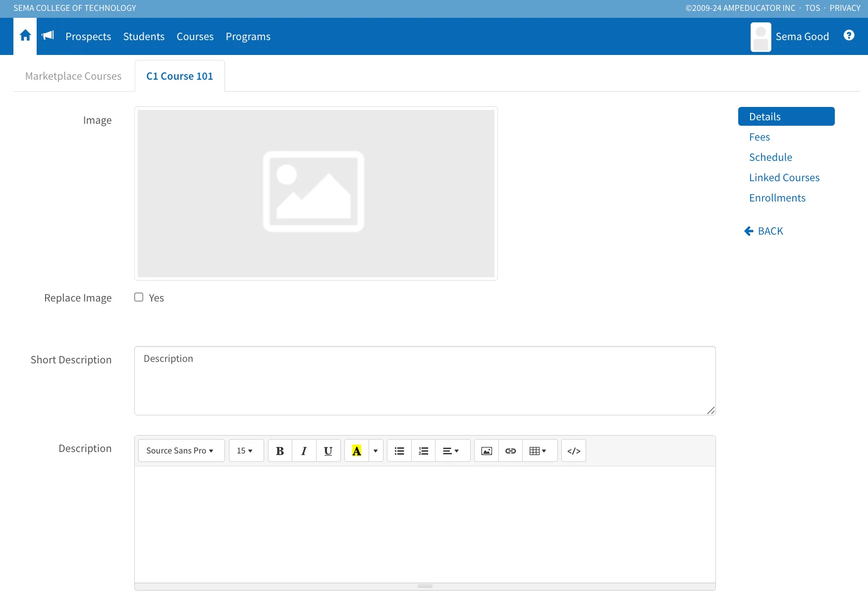
Task: Open the Enrollments section
Action: coord(777,198)
